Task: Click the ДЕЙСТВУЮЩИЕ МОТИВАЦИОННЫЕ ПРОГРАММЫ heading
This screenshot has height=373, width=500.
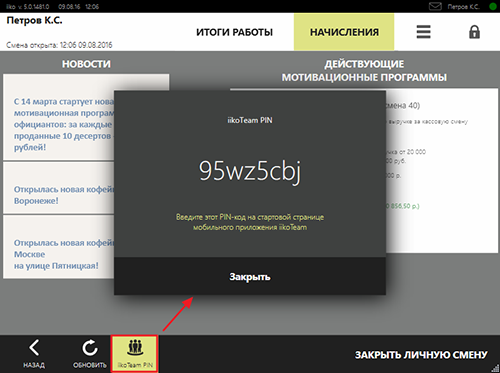Action: click(364, 71)
